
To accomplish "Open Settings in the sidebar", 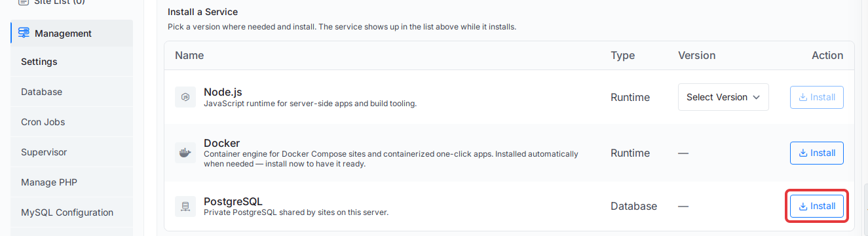I will coord(72,62).
